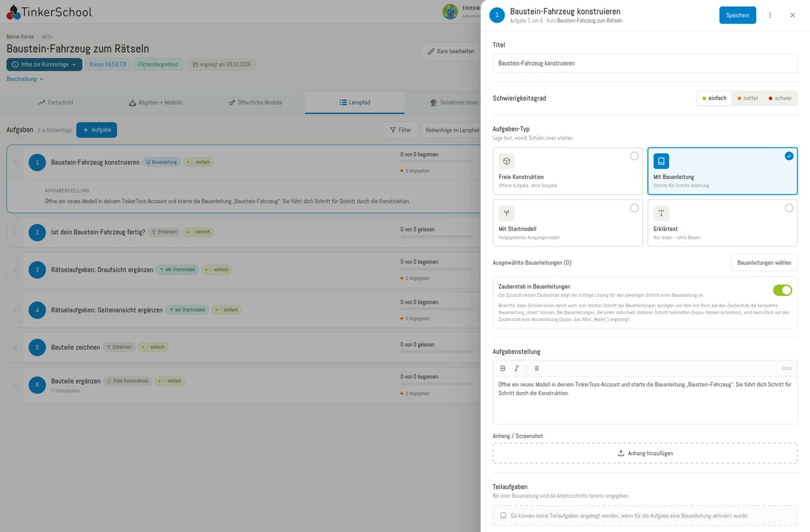Image resolution: width=810 pixels, height=532 pixels.
Task: Select the Mit Bauanleitung radio option
Action: (x=789, y=156)
